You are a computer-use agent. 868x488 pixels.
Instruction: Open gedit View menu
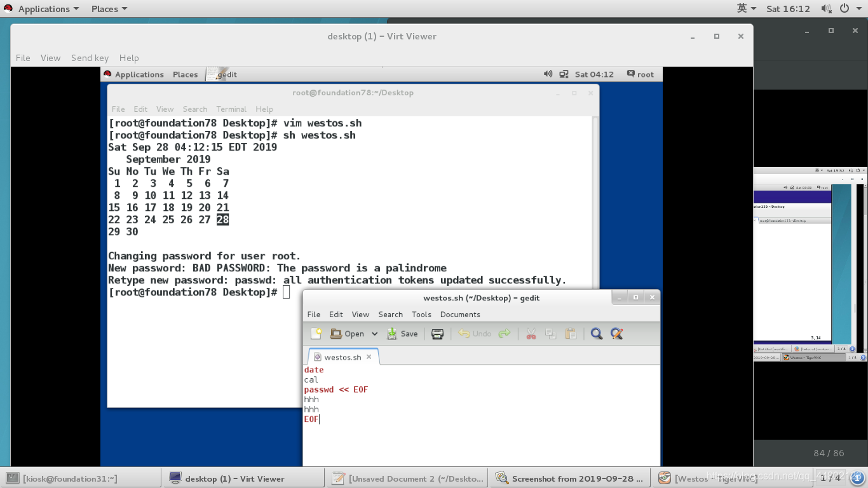pos(360,315)
